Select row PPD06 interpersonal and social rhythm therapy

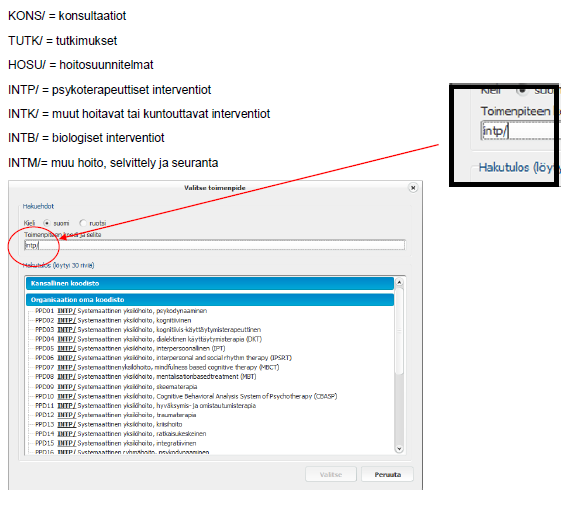pyautogui.click(x=163, y=358)
